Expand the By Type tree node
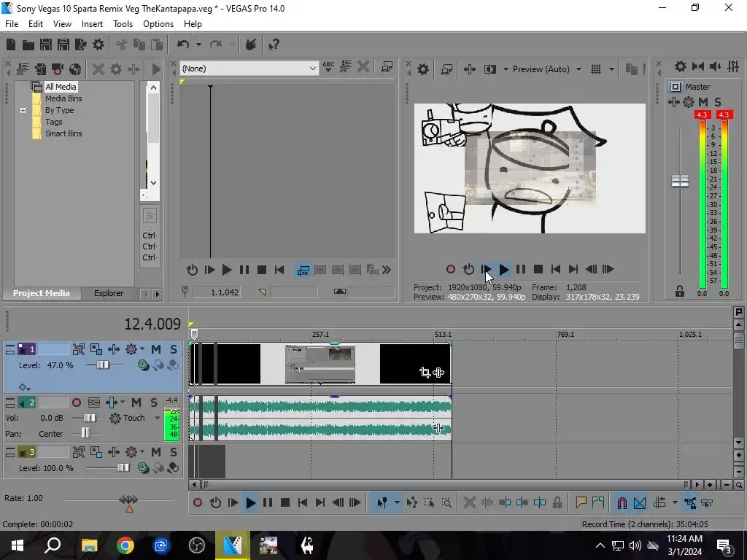This screenshot has height=560, width=747. tap(23, 111)
